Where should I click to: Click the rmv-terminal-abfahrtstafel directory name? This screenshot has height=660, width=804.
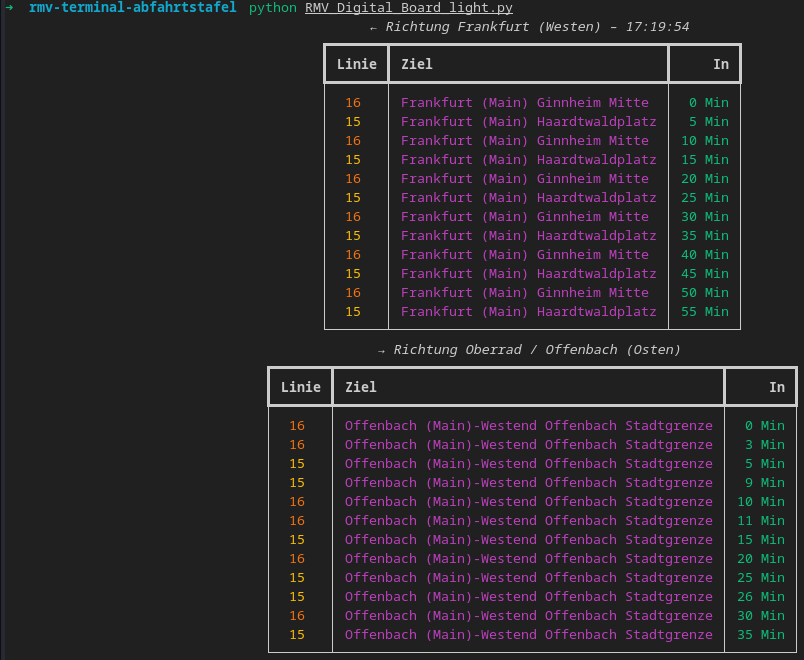click(132, 8)
